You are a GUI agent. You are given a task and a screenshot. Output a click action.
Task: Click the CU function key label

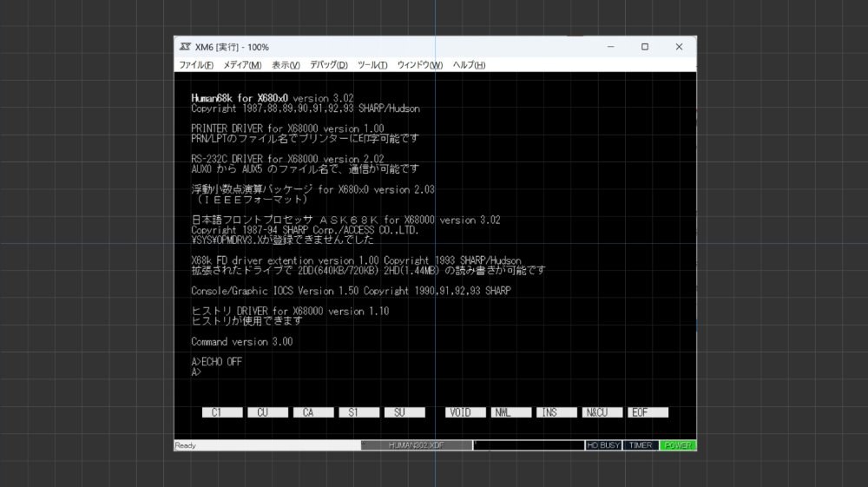tap(268, 412)
